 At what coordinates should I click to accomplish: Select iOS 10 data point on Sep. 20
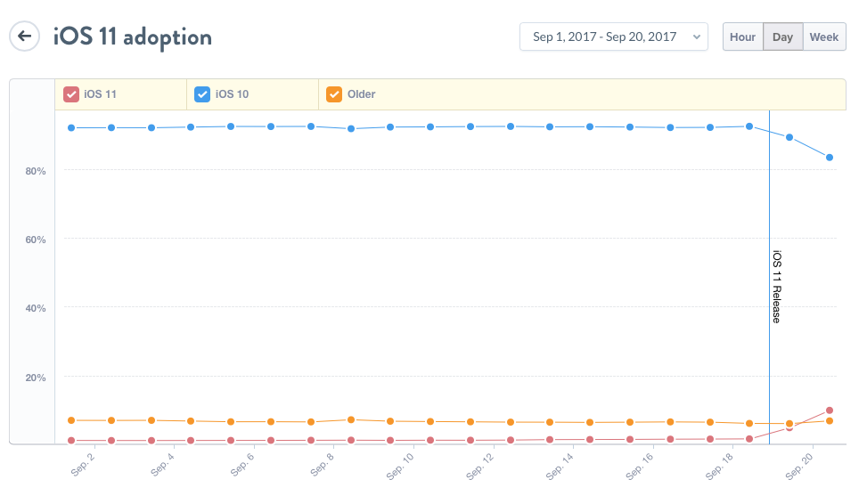(x=830, y=158)
